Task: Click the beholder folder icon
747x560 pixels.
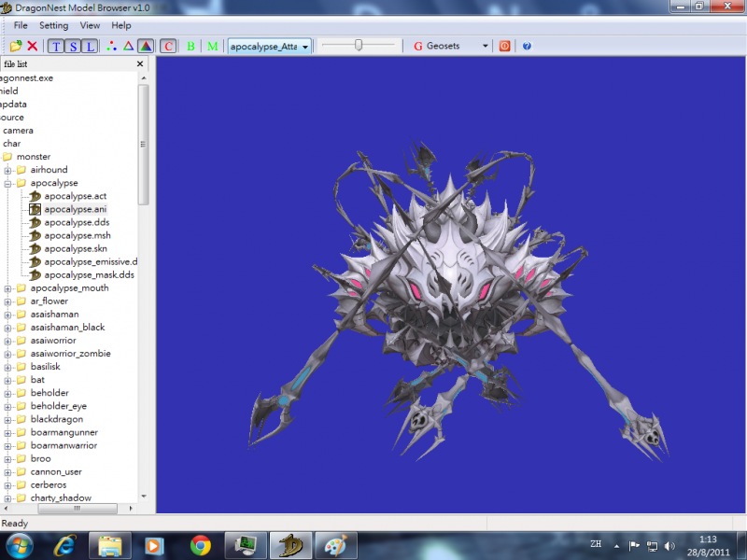Action: point(21,393)
